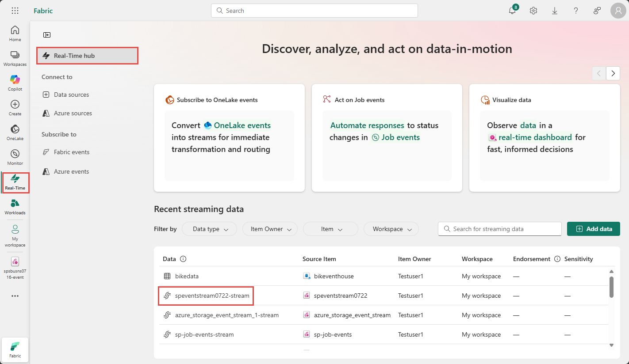
Task: Open the app launcher grid
Action: 15,11
